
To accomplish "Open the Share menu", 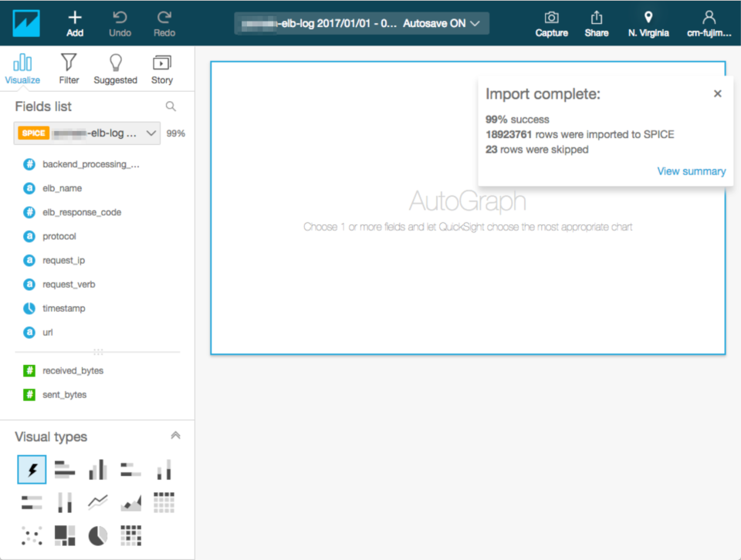I will click(596, 22).
